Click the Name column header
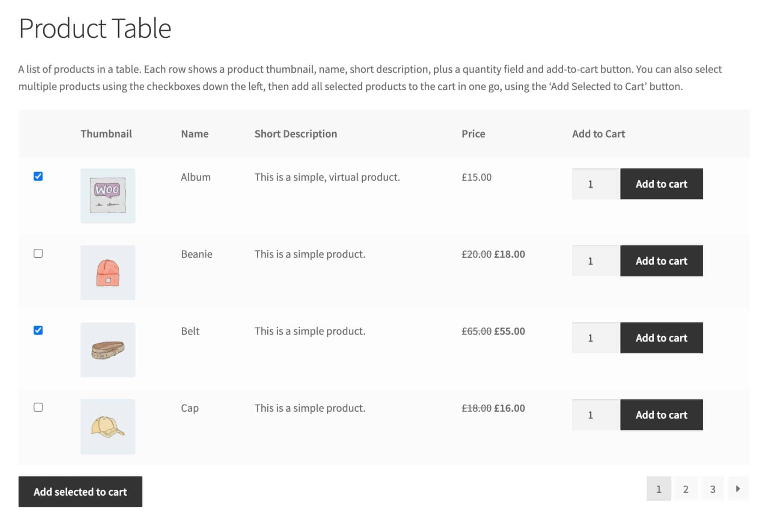The height and width of the screenshot is (532, 769). [x=195, y=134]
